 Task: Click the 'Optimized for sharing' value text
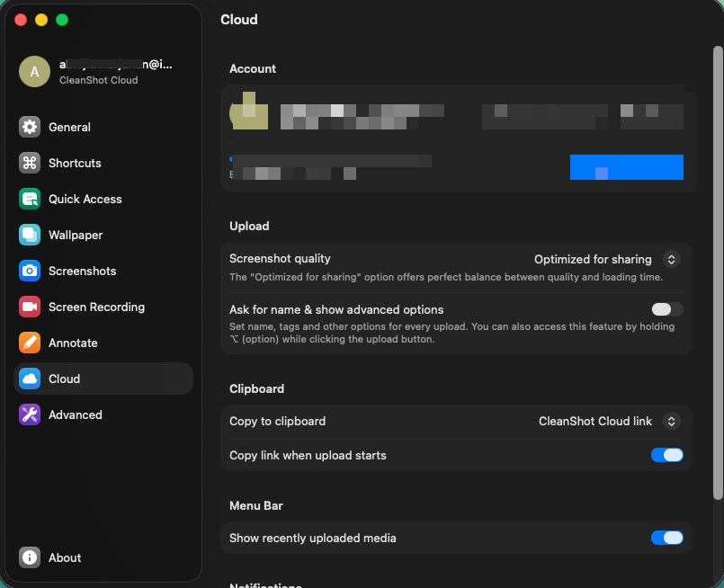click(593, 259)
